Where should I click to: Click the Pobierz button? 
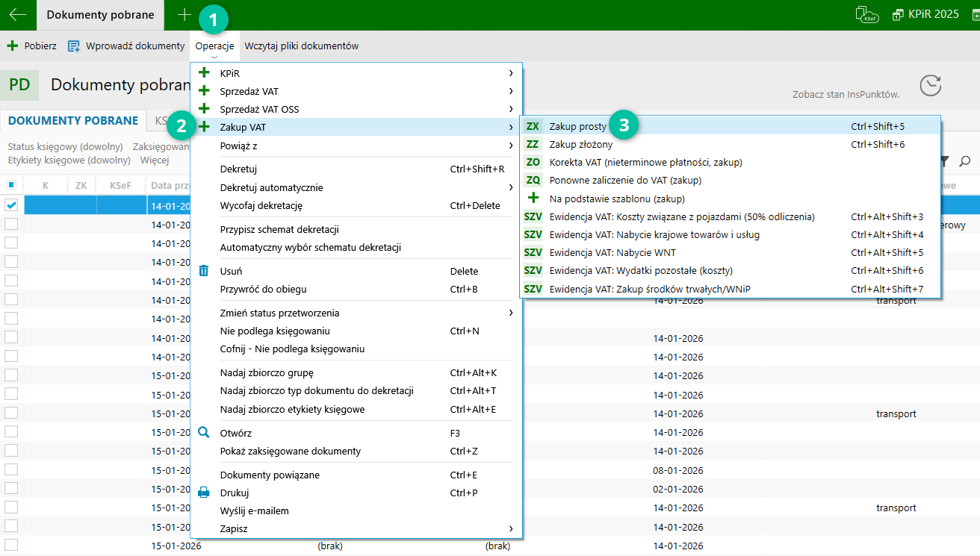click(32, 46)
